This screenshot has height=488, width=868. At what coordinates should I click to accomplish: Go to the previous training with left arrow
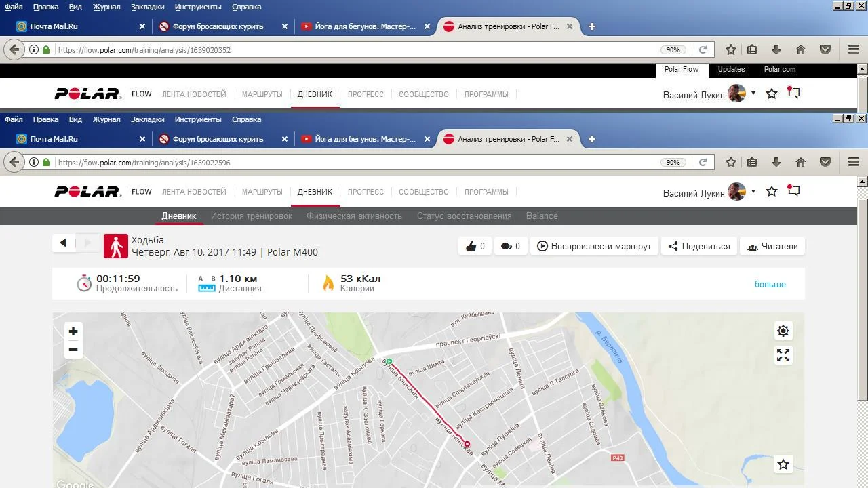pos(63,243)
